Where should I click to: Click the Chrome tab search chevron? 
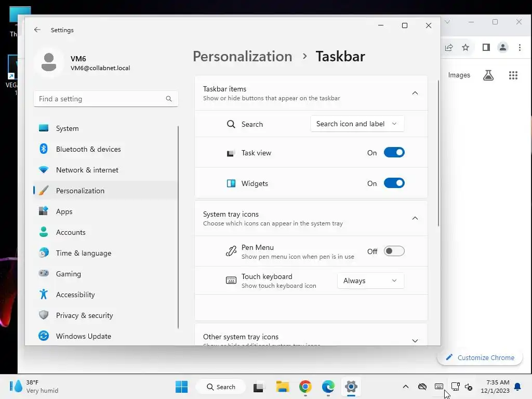click(x=447, y=22)
